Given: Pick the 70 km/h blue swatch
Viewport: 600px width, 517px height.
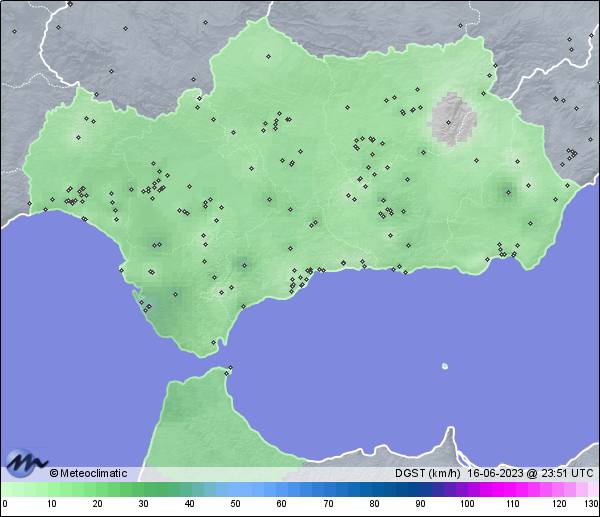Looking at the screenshot, I should tap(327, 491).
